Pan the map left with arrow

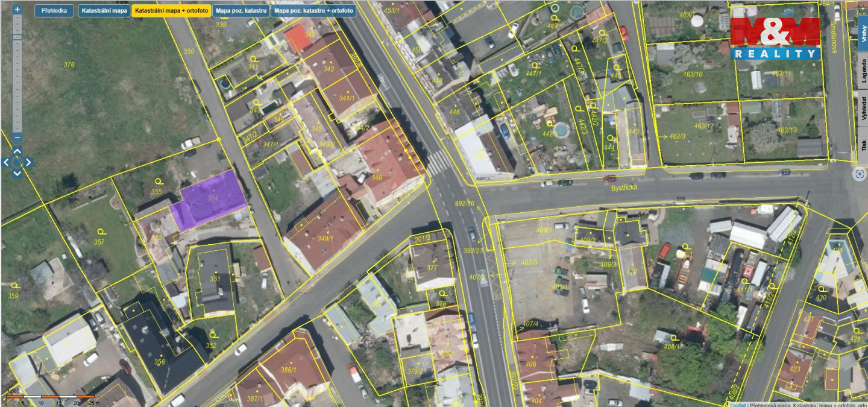tap(6, 162)
